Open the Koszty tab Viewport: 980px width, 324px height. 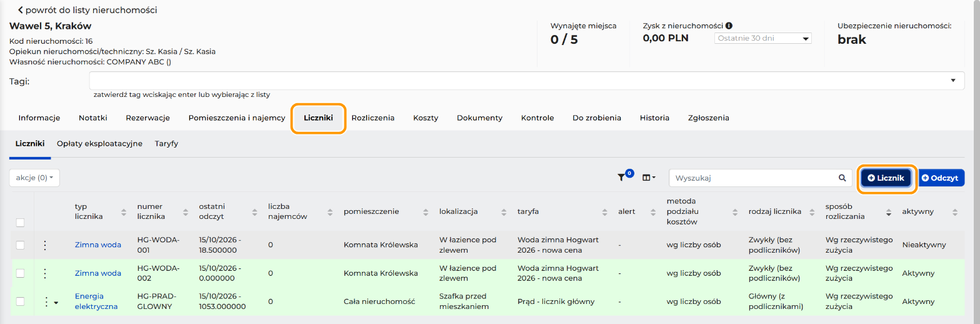(426, 118)
